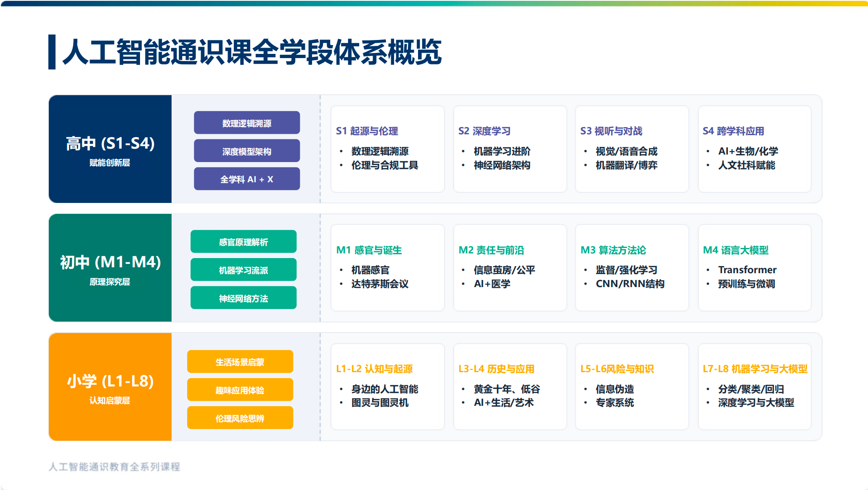Select the L7-L8 机器学习与大模型 heading
Image resolution: width=868 pixels, height=490 pixels.
tap(755, 369)
